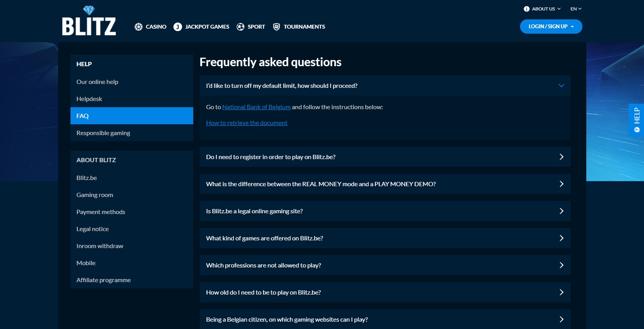Collapse the default limit question

point(385,86)
